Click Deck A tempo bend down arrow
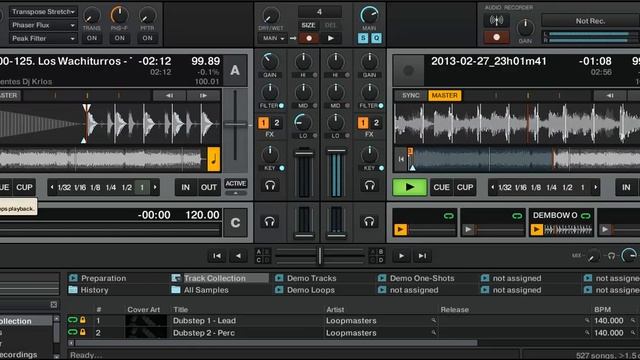Image resolution: width=640 pixels, height=360 pixels. (x=169, y=96)
